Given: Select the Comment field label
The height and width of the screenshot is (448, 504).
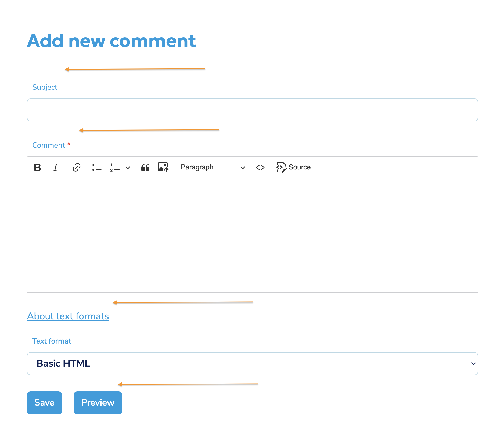Looking at the screenshot, I should [x=48, y=145].
